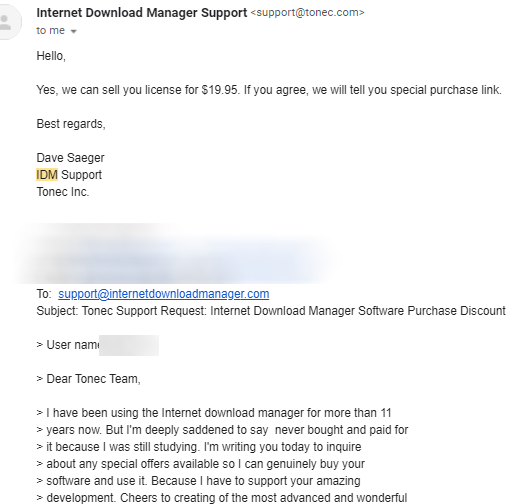
Task: Click the "to me" recipient text
Action: coord(51,31)
